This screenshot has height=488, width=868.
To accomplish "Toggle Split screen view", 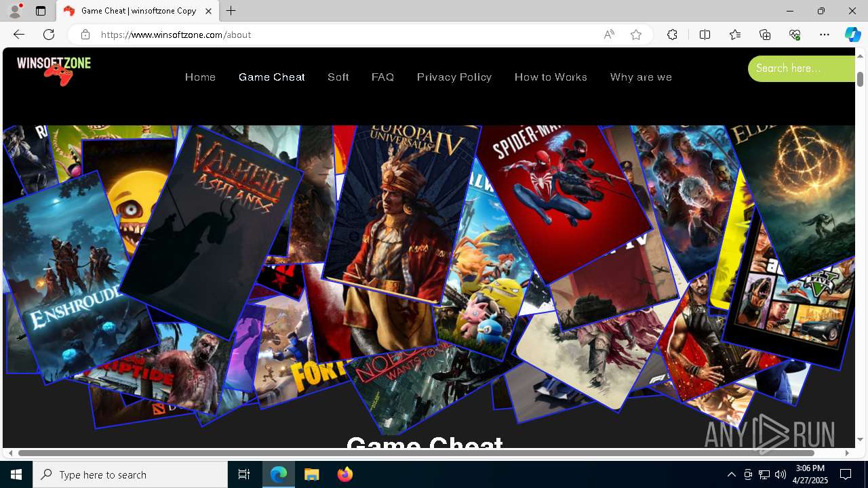I will click(x=705, y=35).
